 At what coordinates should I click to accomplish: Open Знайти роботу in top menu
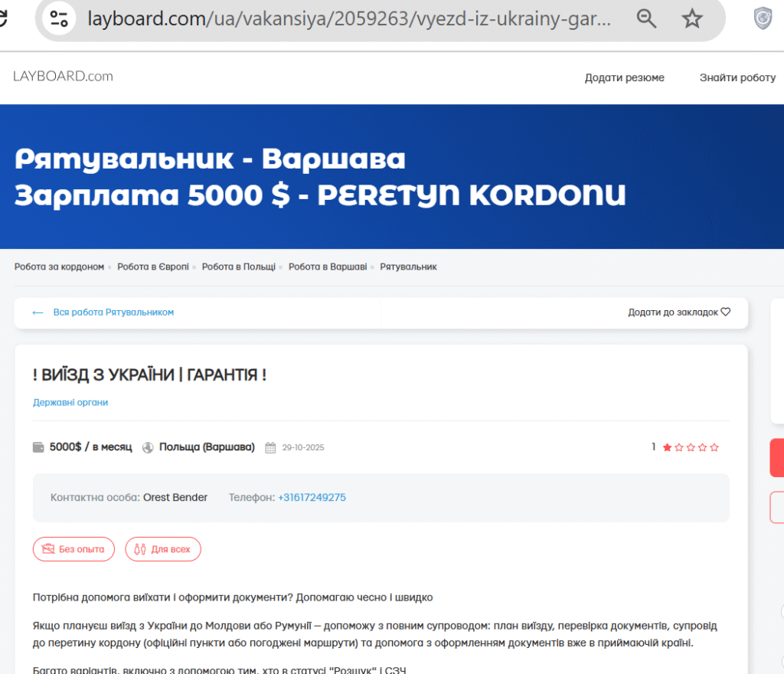tap(737, 77)
